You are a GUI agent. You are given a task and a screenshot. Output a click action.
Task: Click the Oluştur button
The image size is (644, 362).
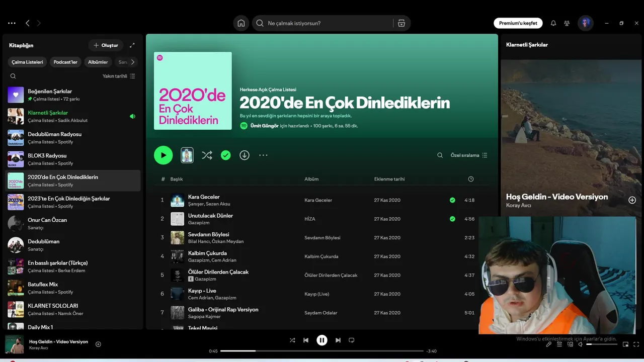(x=106, y=45)
